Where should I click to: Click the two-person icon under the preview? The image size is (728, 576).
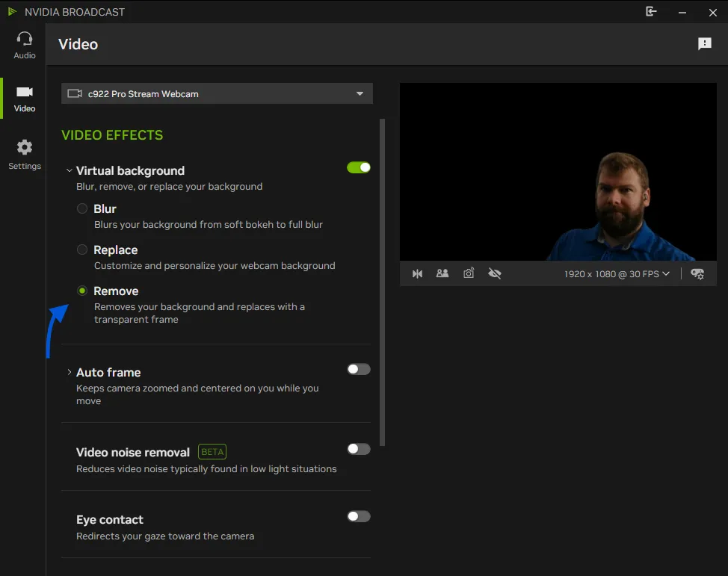point(442,273)
